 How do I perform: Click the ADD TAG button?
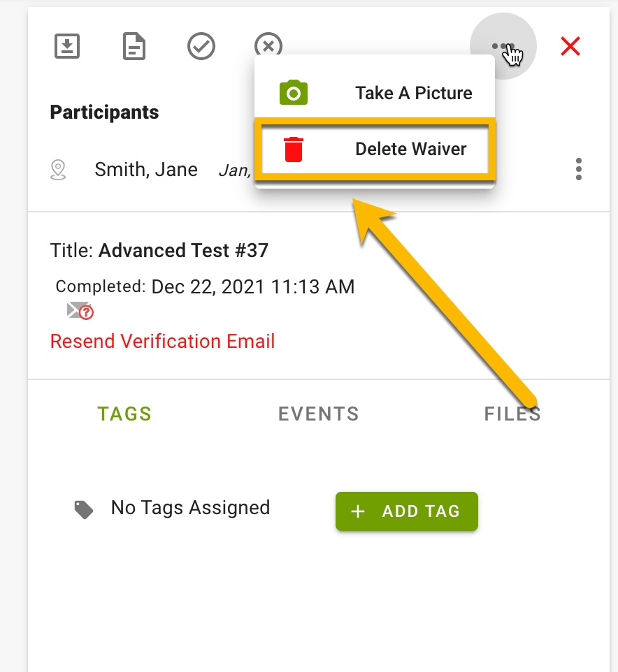tap(407, 511)
